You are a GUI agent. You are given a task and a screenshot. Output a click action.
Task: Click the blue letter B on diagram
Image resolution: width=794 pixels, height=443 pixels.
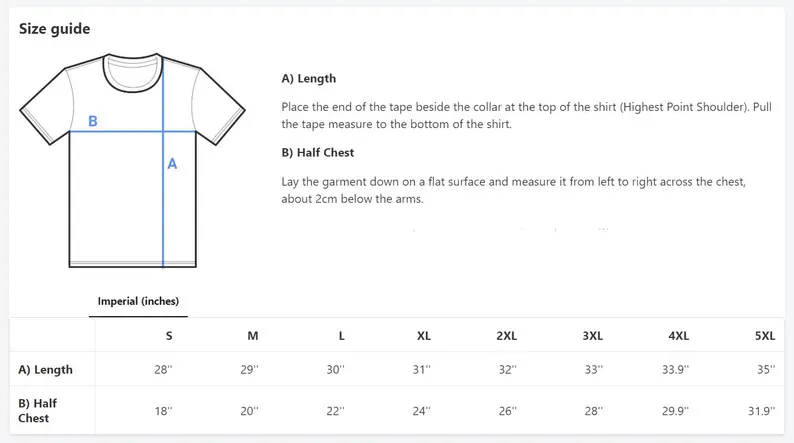pos(93,121)
